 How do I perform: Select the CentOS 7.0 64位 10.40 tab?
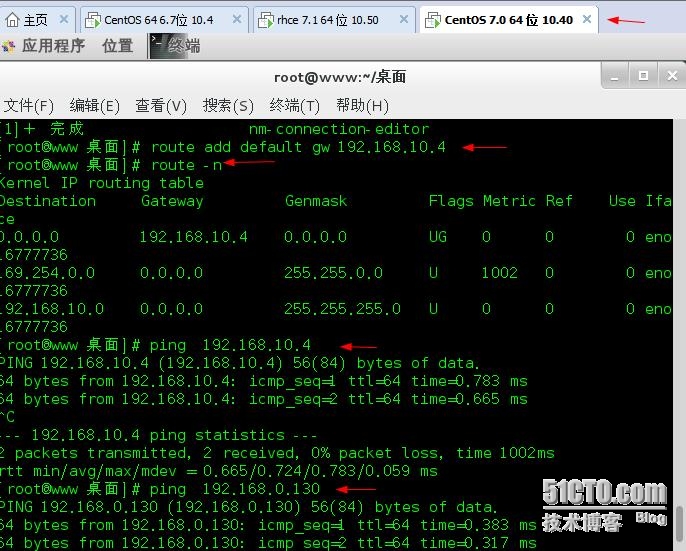tap(509, 20)
